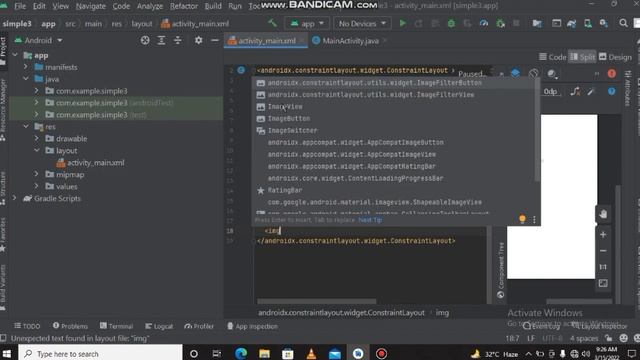Expand Gradle Scripts node
The height and width of the screenshot is (360, 640).
pos(15,198)
